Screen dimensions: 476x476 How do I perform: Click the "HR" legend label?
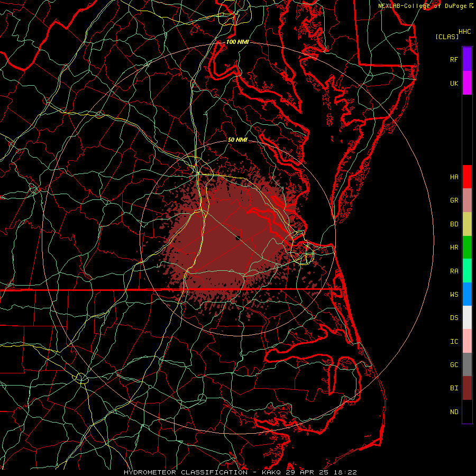[454, 248]
